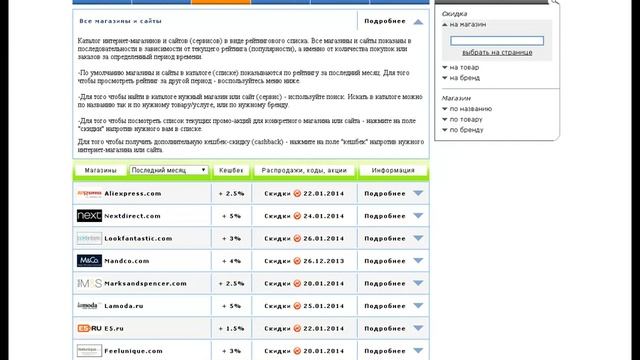Viewport: 640px width, 360px height.
Task: Click 'Скидки' in the Lamoda.ru row
Action: point(277,306)
